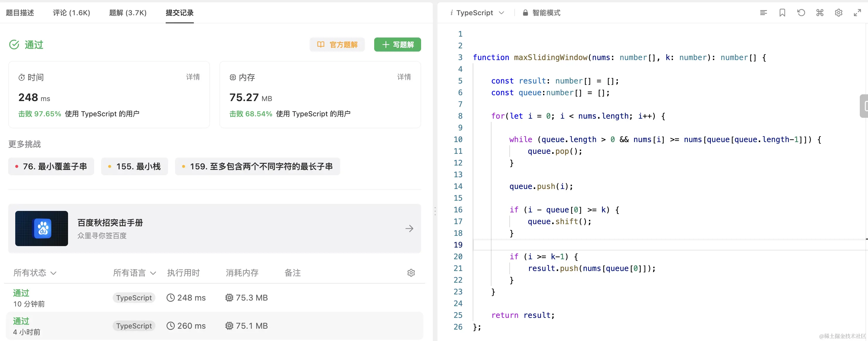Open the TypeScript language dropdown
Image resolution: width=868 pixels, height=341 pixels.
477,13
